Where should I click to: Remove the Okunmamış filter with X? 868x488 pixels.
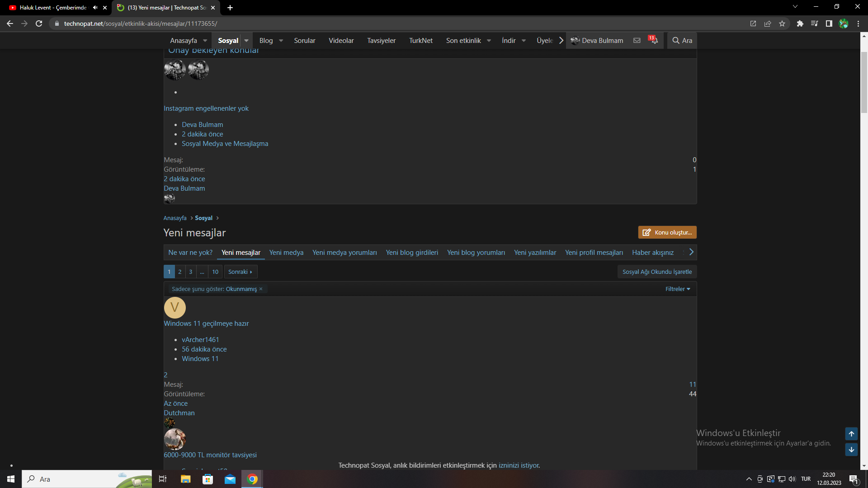pyautogui.click(x=261, y=289)
